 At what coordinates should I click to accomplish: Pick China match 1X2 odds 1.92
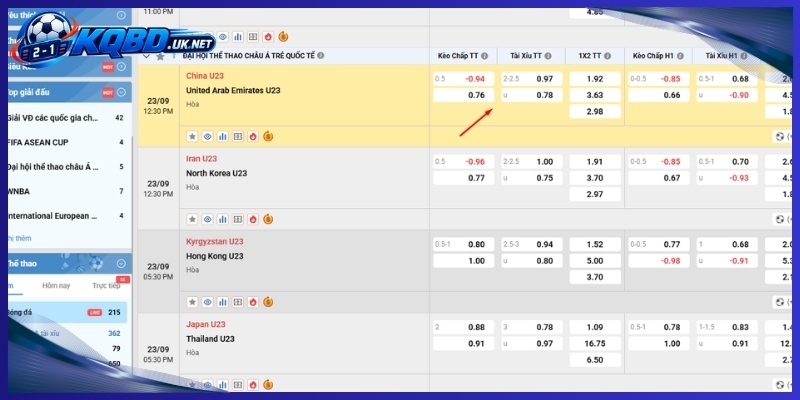(595, 79)
